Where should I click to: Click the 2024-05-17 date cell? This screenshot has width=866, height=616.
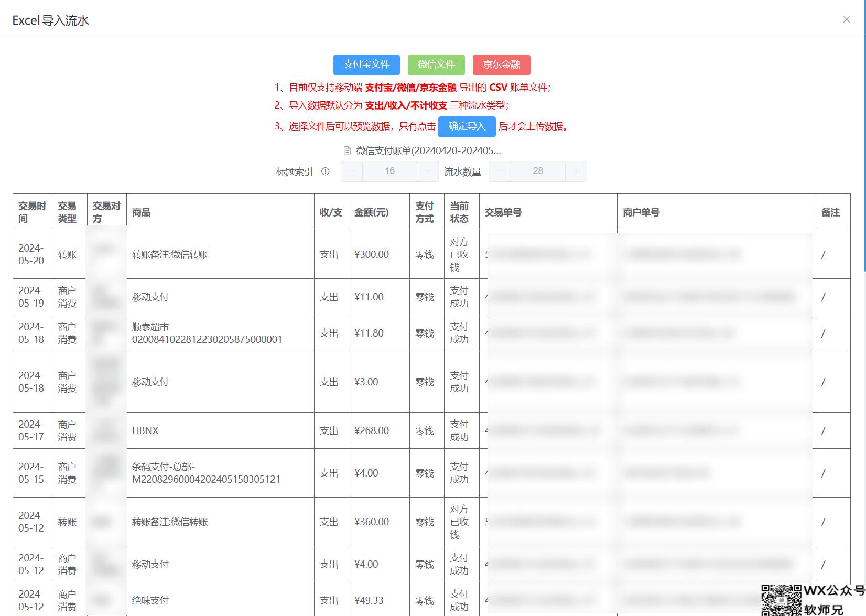(33, 430)
